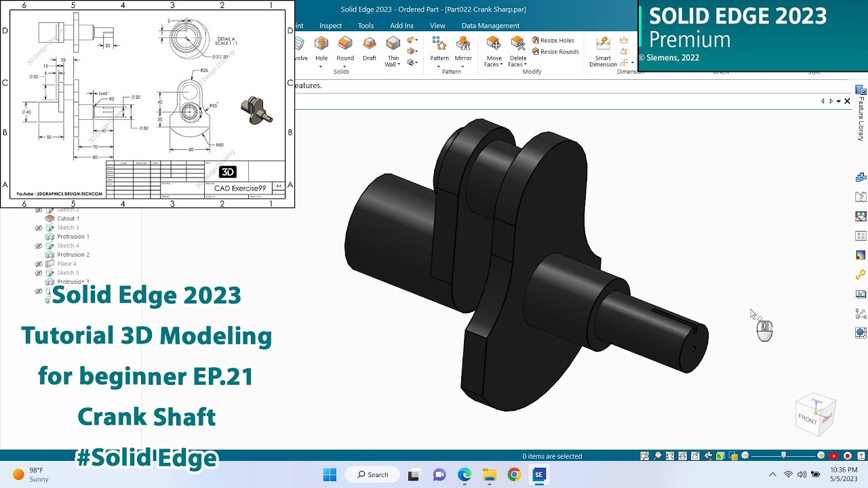Image resolution: width=868 pixels, height=488 pixels.
Task: Toggle visibility eye of Sketch 4
Action: click(39, 246)
